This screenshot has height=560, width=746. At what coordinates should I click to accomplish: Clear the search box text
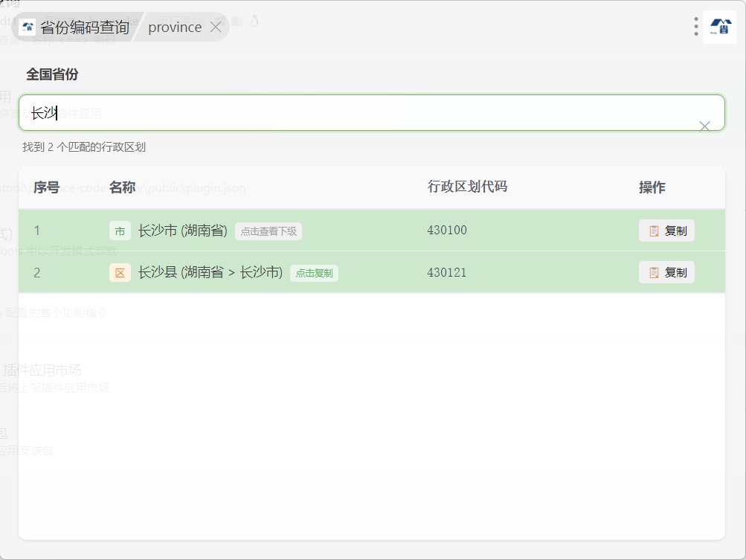click(x=704, y=126)
